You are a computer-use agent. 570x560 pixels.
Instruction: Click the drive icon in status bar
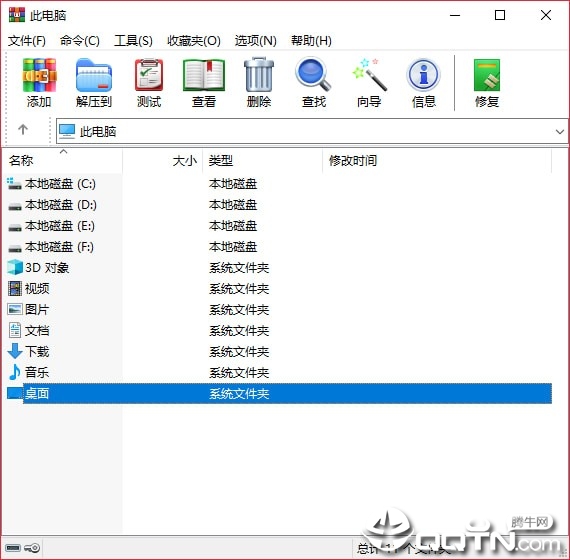coord(13,548)
